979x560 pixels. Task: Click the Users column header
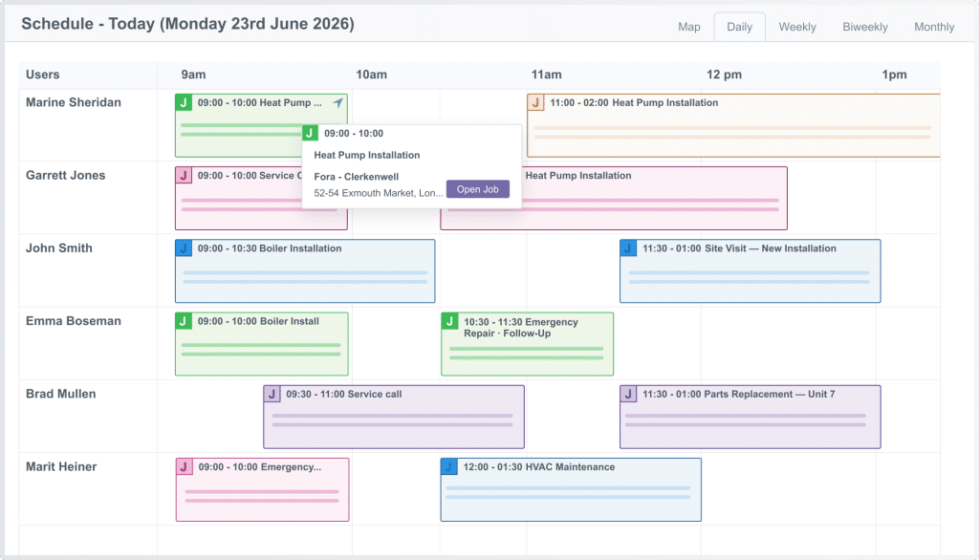[42, 75]
